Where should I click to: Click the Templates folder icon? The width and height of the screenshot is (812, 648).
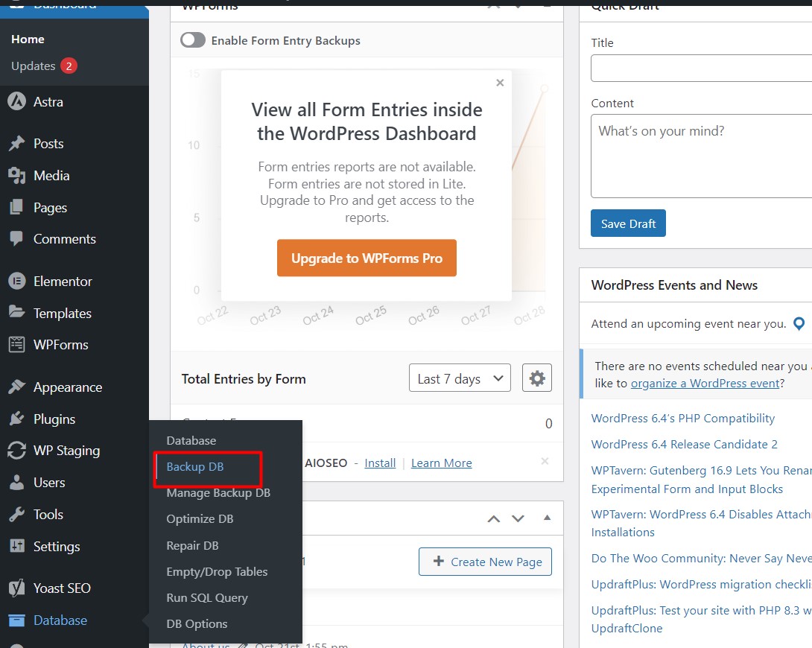click(16, 312)
